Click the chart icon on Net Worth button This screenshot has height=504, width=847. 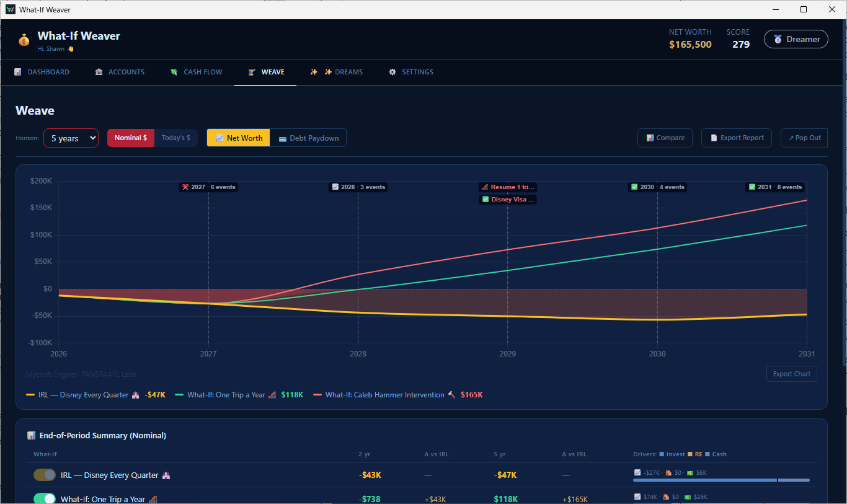pos(219,138)
